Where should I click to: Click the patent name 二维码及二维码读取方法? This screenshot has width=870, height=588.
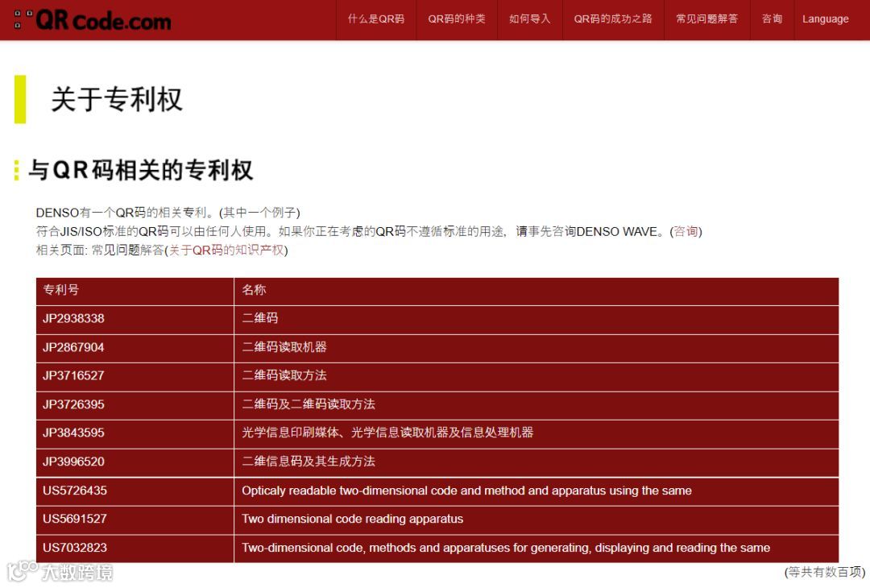[x=309, y=404]
